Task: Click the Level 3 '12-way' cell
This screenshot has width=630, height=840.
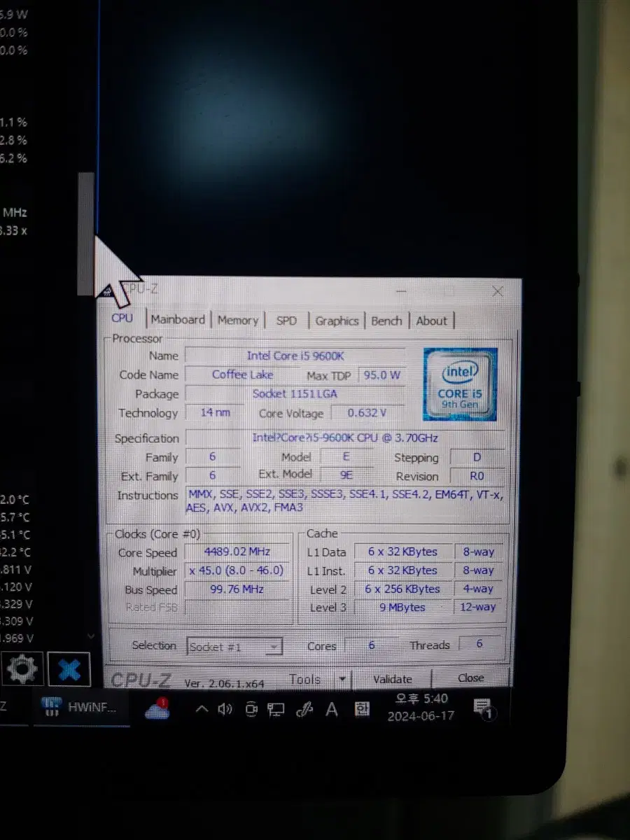Action: [x=478, y=608]
